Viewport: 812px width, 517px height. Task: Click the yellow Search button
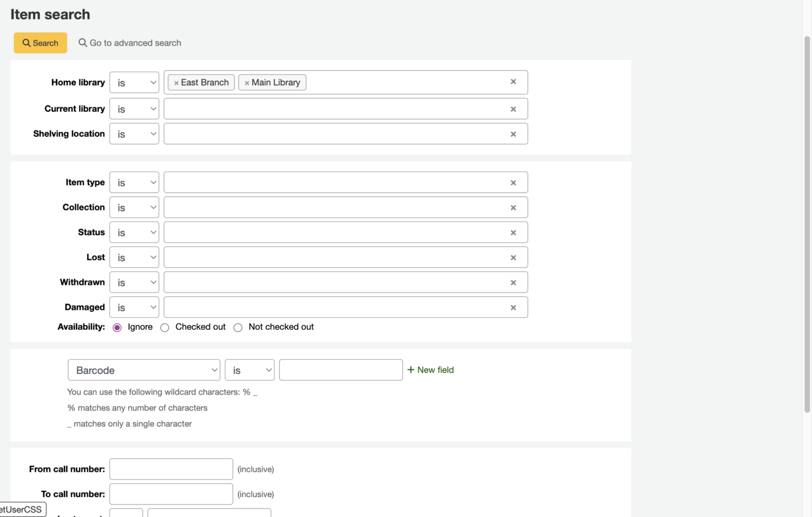pyautogui.click(x=40, y=43)
